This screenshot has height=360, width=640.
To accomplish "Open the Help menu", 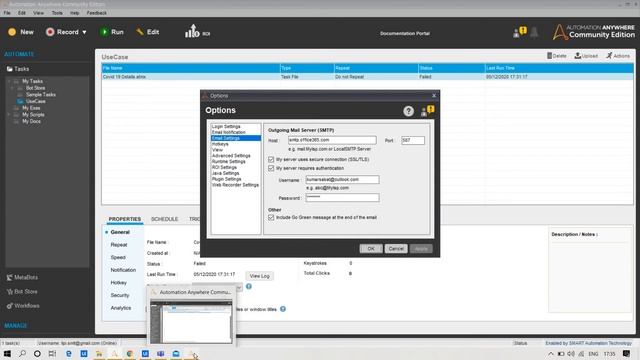I will coord(74,13).
